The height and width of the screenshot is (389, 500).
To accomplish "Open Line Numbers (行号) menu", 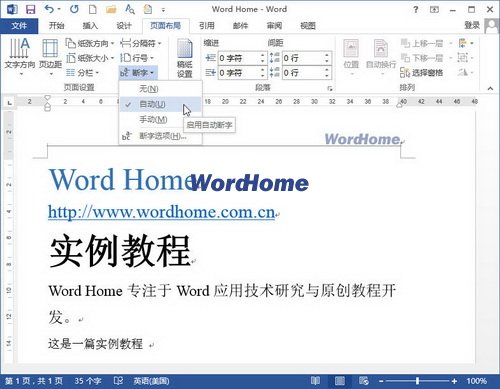I will click(x=137, y=58).
